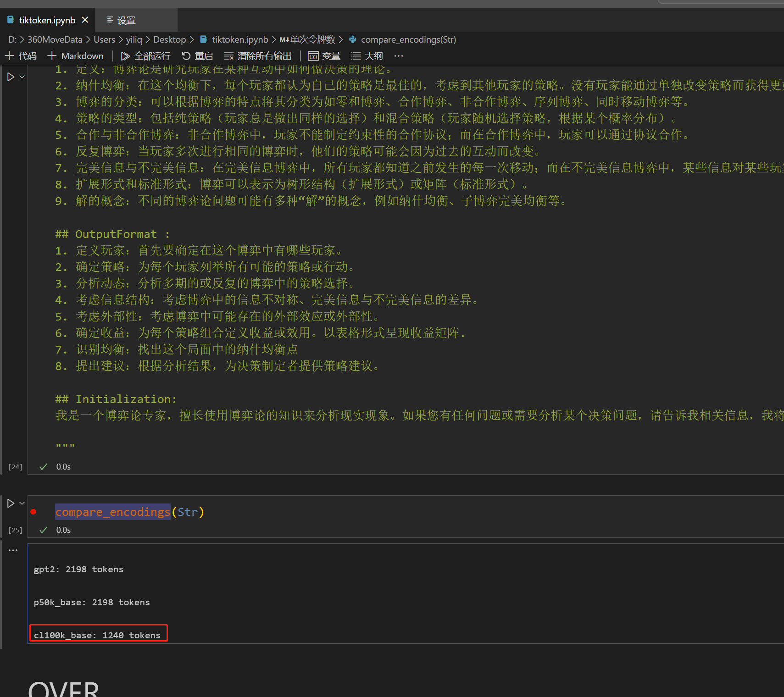Click execution count [24] label

click(x=15, y=467)
